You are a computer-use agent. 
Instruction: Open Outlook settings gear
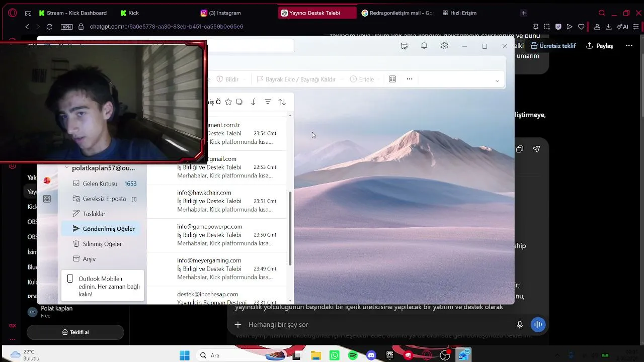pos(444,46)
